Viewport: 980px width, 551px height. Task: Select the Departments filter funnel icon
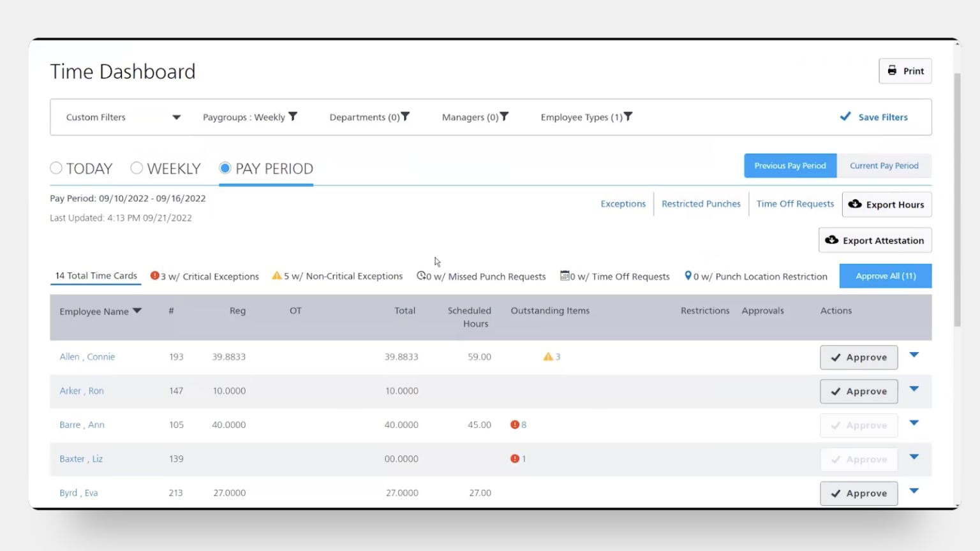406,117
